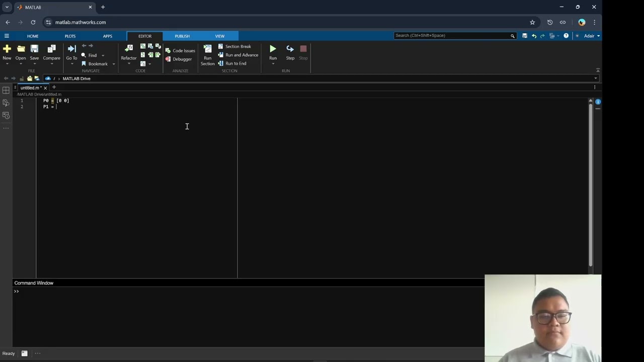Click Run to End
Image resolution: width=644 pixels, height=362 pixels.
coord(232,63)
